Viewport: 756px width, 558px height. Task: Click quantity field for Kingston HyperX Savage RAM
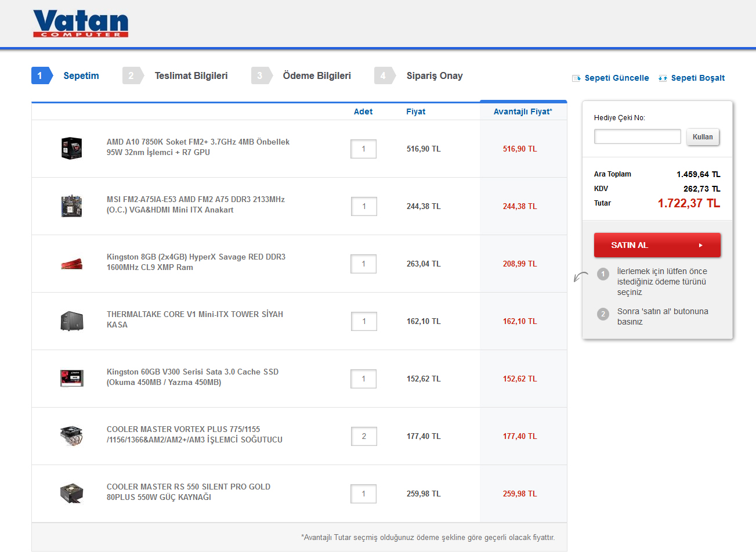click(x=364, y=264)
